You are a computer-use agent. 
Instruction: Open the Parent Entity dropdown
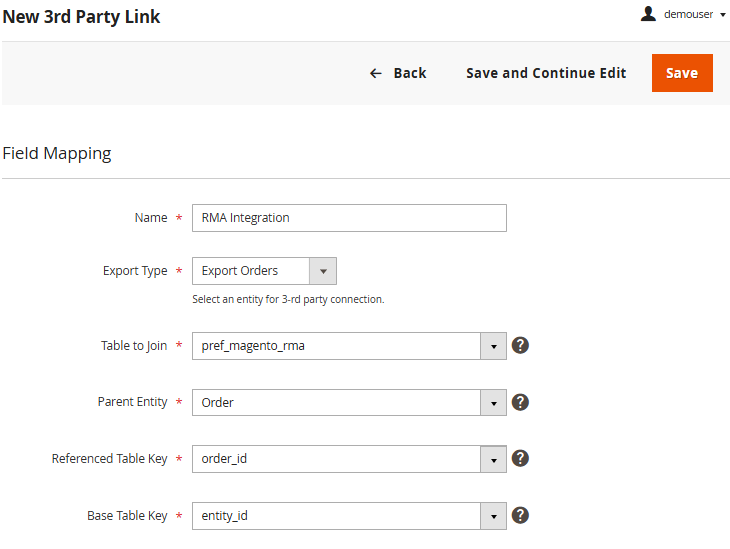click(x=349, y=402)
